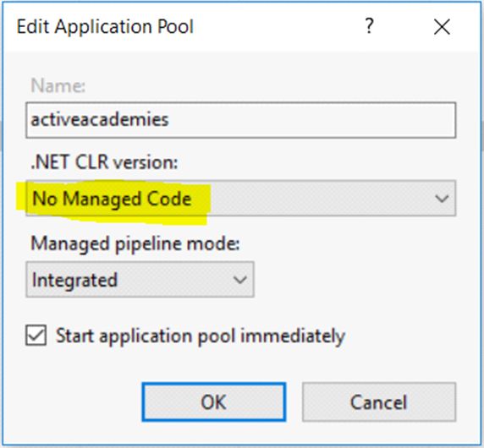Click the .NET CLR version label

(105, 162)
